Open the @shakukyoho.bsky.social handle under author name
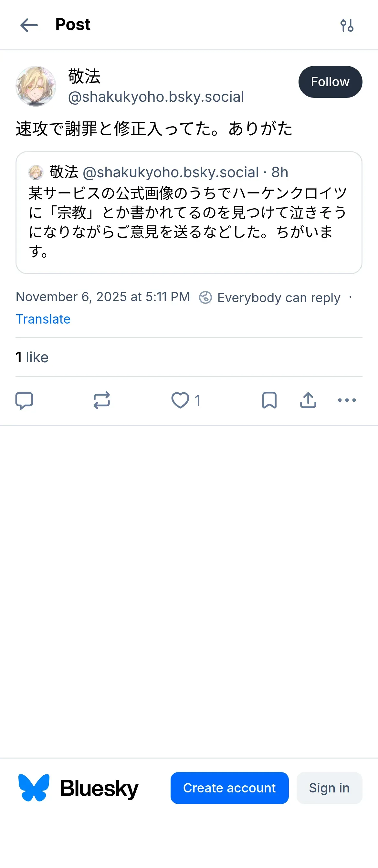This screenshot has width=378, height=868. click(156, 97)
